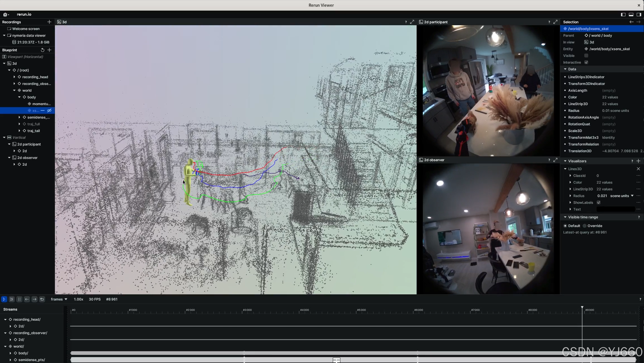Add a new recording with the plus icon
This screenshot has width=644, height=363.
[49, 22]
